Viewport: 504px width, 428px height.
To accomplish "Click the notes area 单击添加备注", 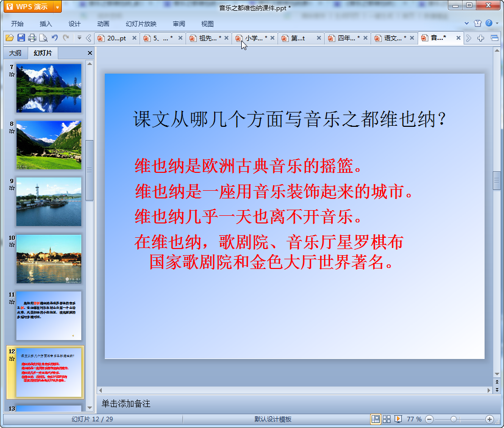I will pos(126,403).
